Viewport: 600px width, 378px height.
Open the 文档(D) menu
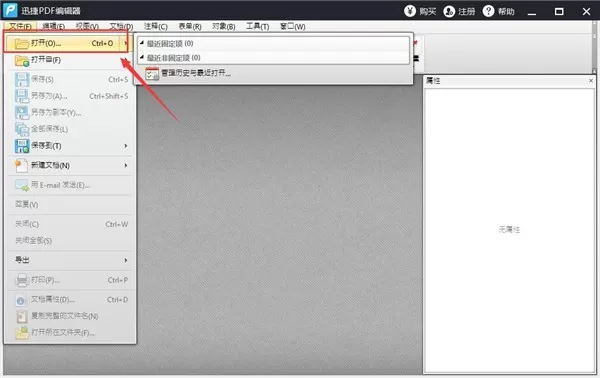(x=121, y=26)
